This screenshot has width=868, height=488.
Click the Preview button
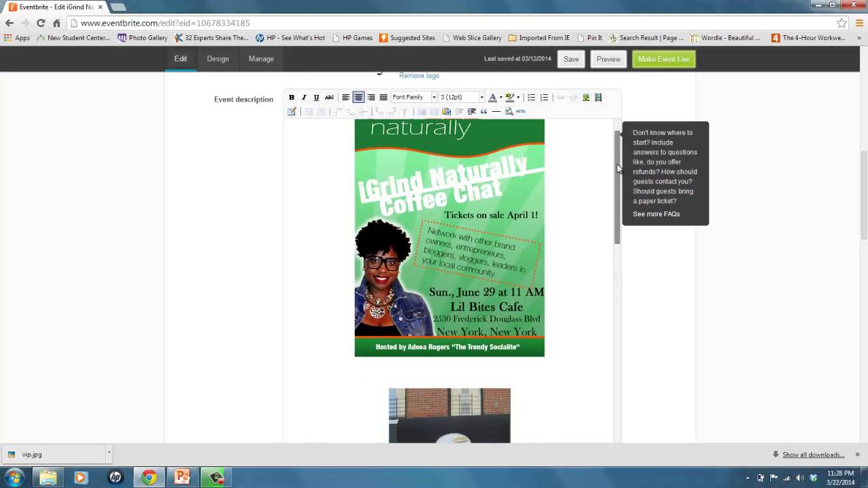tap(608, 59)
